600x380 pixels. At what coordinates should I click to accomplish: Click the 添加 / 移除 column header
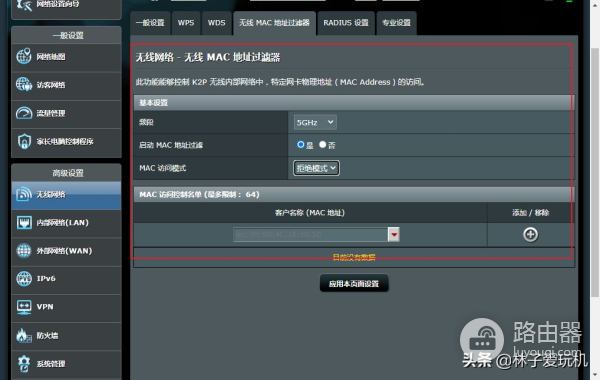(x=531, y=212)
